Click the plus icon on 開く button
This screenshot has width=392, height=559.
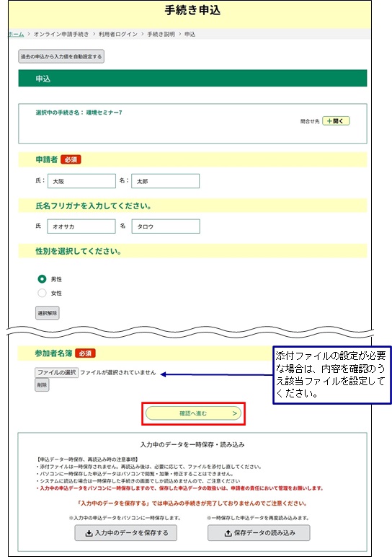point(329,121)
